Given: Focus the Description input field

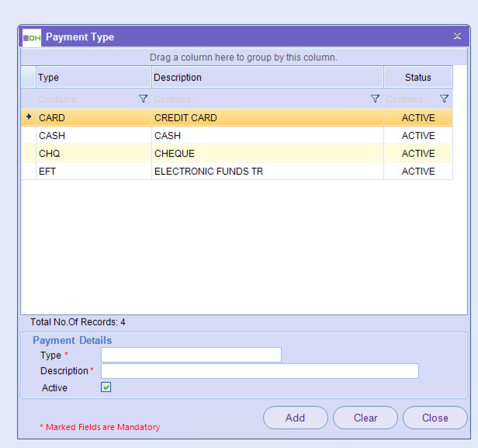Looking at the screenshot, I should (x=259, y=371).
